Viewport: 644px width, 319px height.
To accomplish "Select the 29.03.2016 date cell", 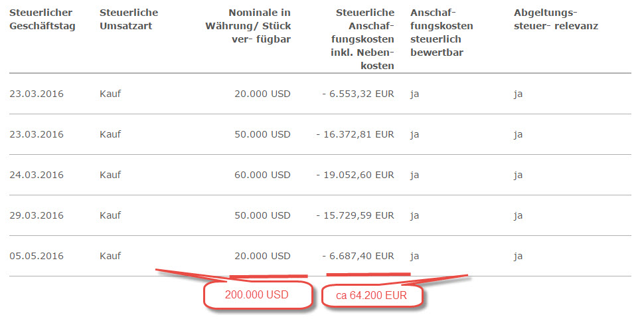I will pos(37,215).
